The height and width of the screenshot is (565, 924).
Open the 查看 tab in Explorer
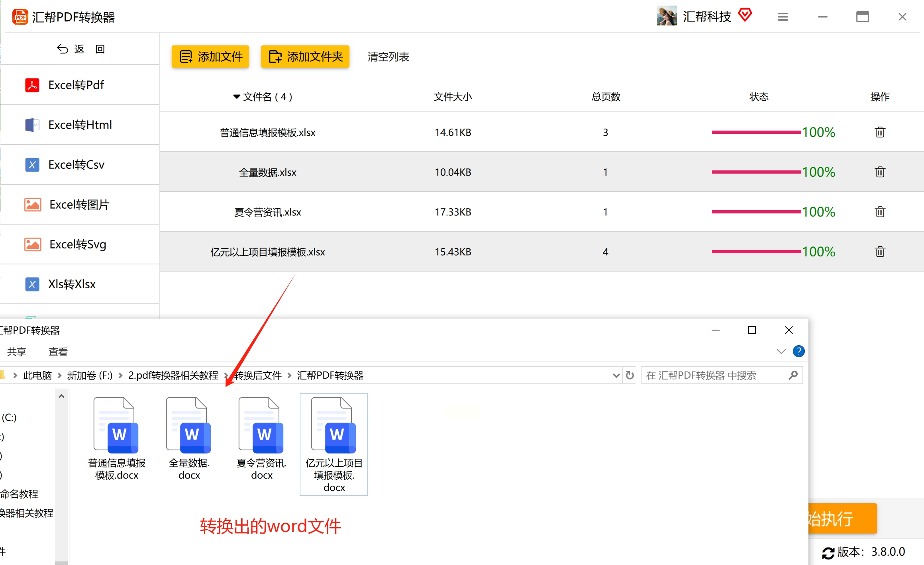[x=58, y=352]
